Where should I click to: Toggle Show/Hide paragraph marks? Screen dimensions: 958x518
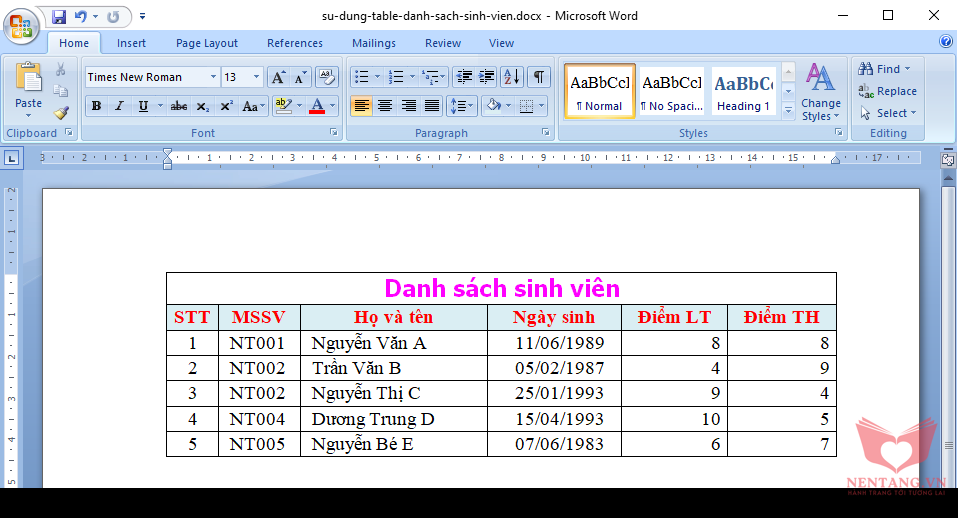[539, 77]
